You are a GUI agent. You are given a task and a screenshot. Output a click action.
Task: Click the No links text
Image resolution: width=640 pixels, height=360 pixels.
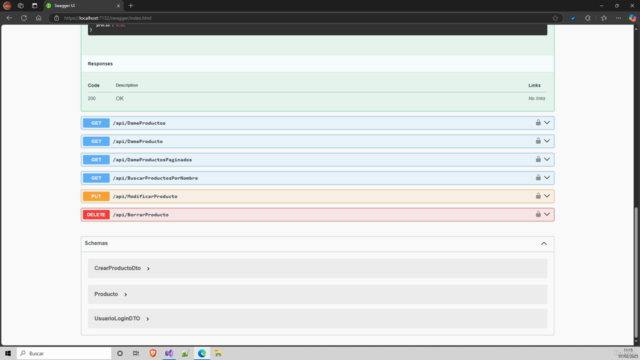[x=537, y=98]
